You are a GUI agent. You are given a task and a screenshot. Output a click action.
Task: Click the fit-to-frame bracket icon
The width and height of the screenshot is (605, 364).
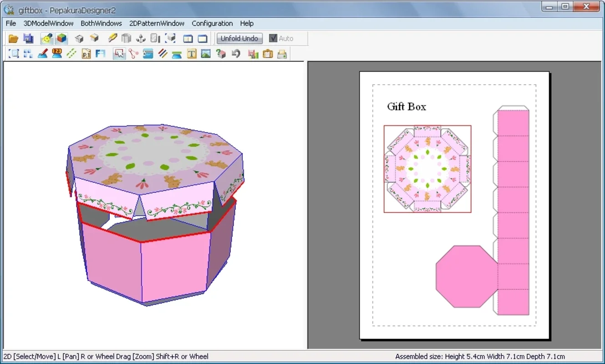(14, 54)
